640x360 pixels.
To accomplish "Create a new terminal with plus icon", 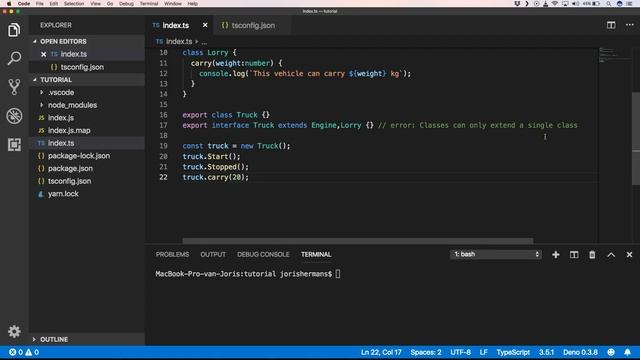I will coord(556,255).
